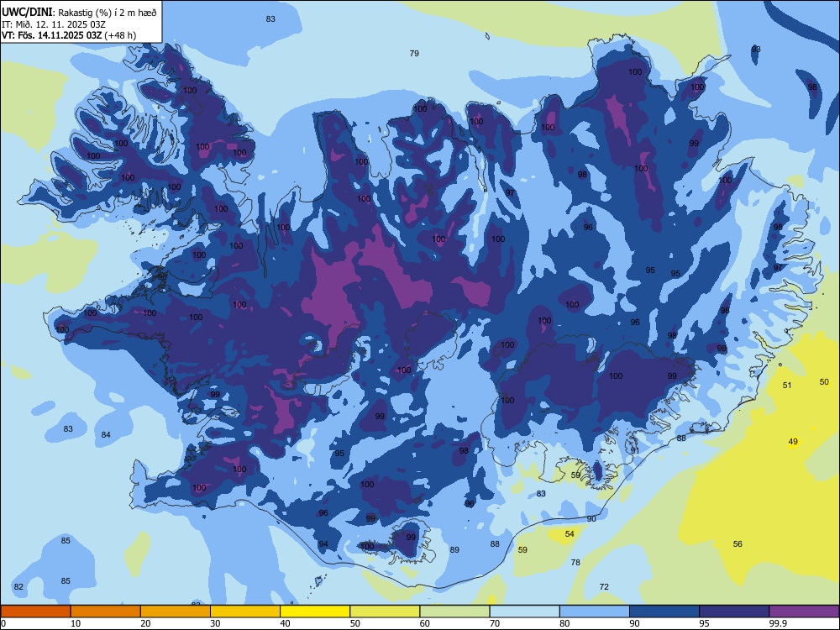The image size is (840, 630).
Task: Click the '54' value south of the coast
Action: 570,533
